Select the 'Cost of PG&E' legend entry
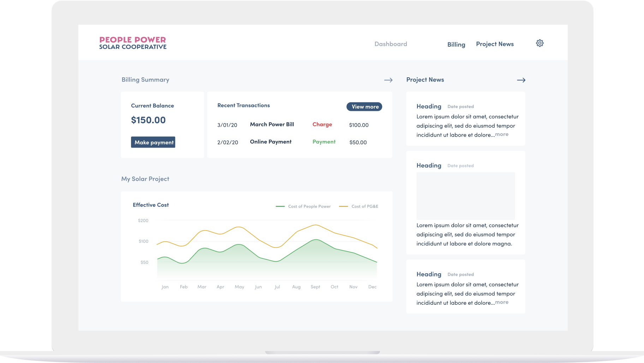The image size is (644, 363). [x=359, y=206]
